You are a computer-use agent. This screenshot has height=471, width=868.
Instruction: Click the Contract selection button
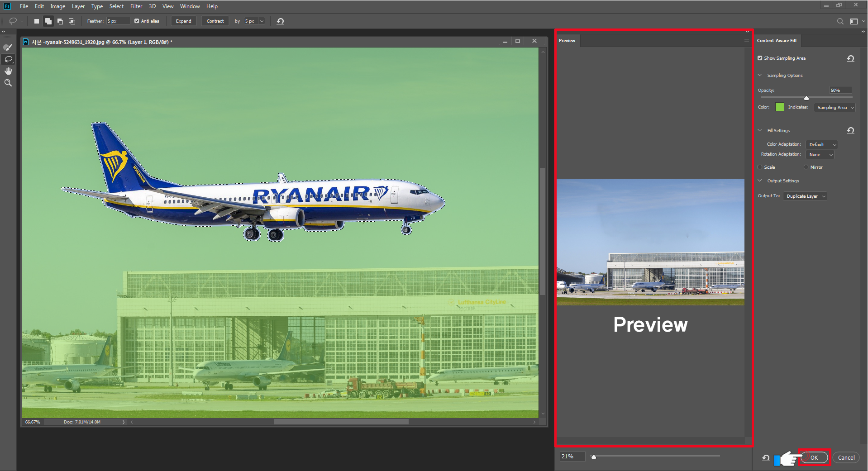(215, 21)
